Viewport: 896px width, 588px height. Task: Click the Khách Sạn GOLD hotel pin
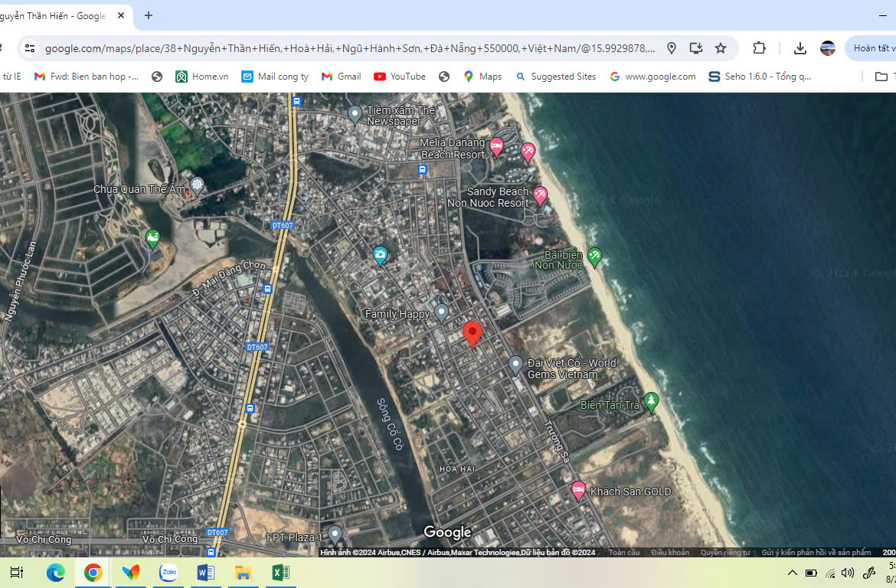[578, 490]
